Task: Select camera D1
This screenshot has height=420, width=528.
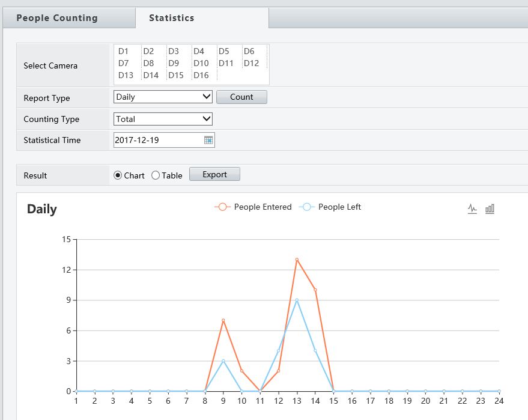Action: tap(124, 52)
